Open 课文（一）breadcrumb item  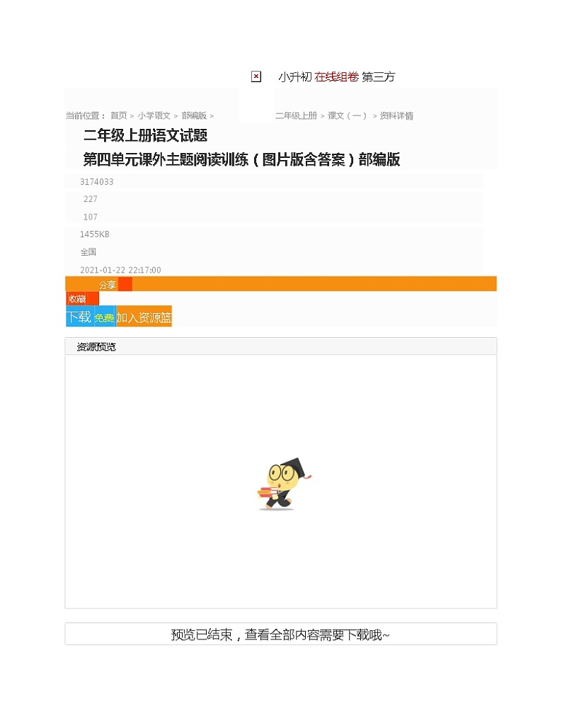347,115
